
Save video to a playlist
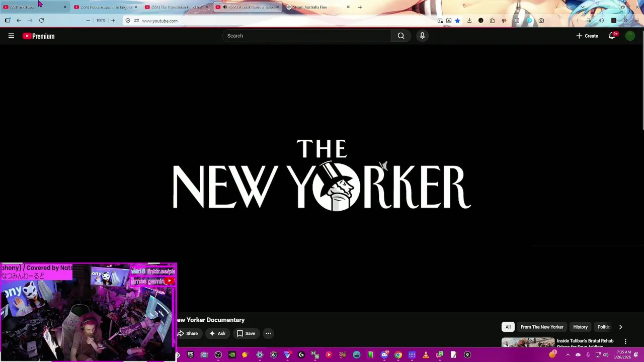[x=246, y=333]
